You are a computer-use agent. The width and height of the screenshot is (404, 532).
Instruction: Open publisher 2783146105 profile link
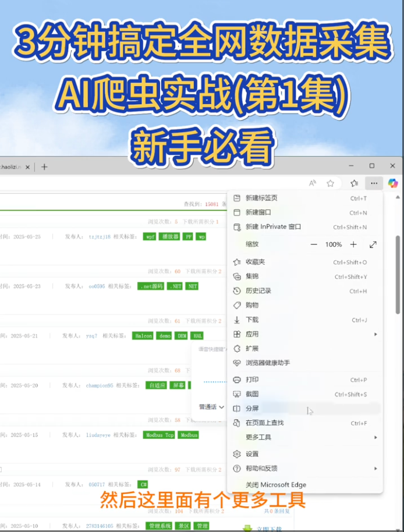(100, 526)
